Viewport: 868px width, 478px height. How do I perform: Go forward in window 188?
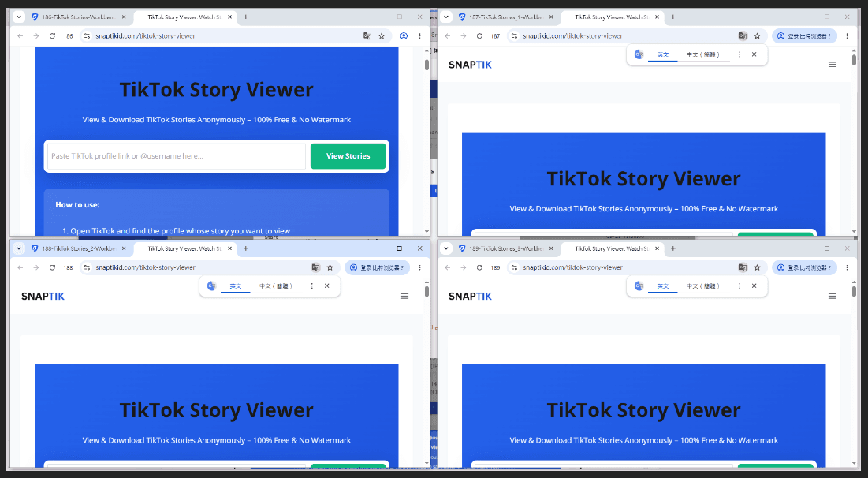tap(36, 267)
